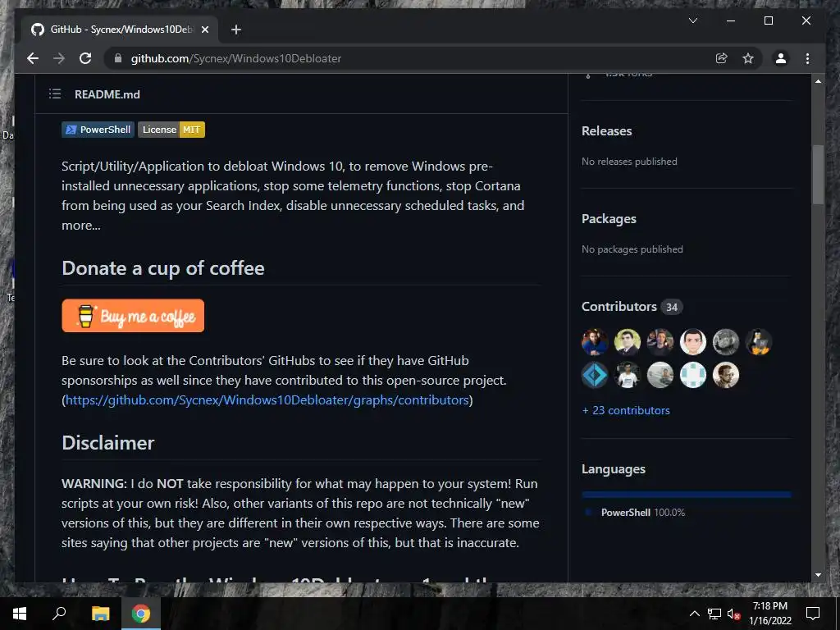
Task: Click the PowerShell 100.0% language link
Action: [643, 512]
